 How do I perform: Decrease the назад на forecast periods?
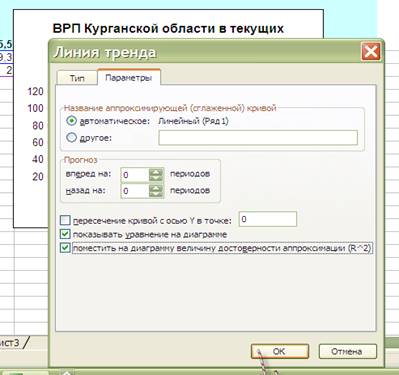click(156, 194)
